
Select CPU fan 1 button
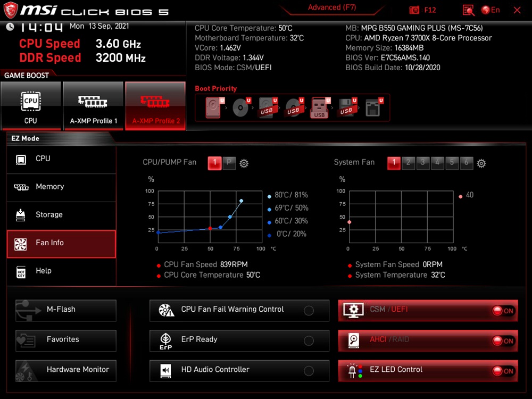(215, 163)
